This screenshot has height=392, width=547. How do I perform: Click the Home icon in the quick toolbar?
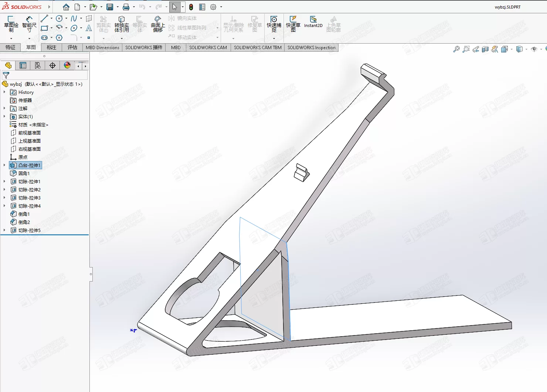pyautogui.click(x=66, y=7)
